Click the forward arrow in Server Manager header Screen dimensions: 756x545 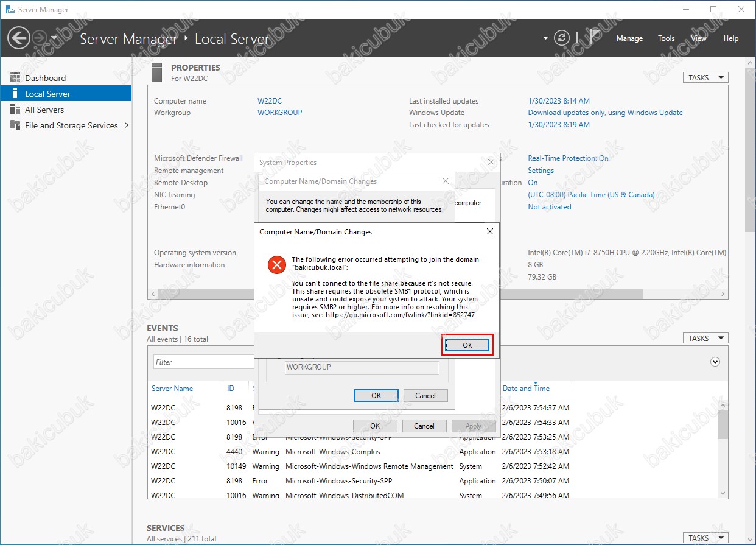(39, 38)
